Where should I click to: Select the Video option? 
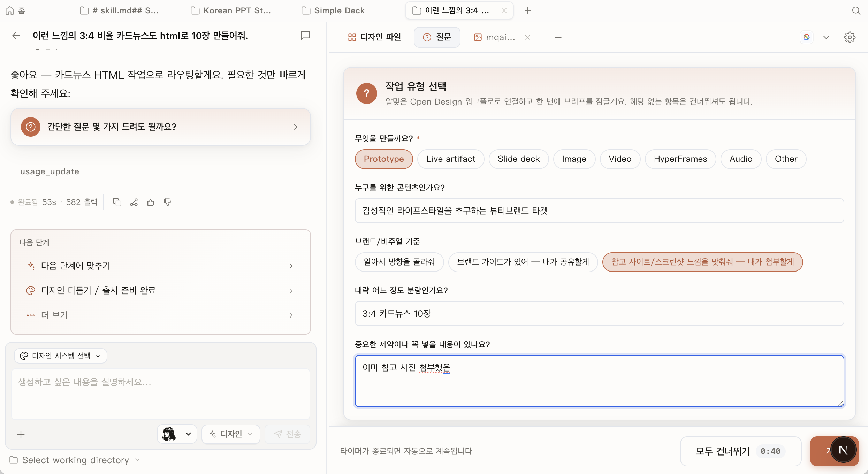pyautogui.click(x=620, y=159)
